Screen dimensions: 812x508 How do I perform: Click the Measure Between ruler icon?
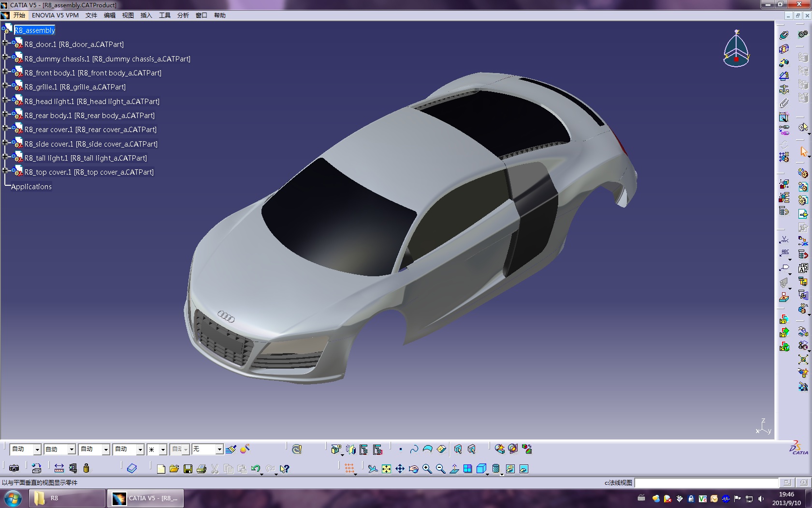coord(59,468)
